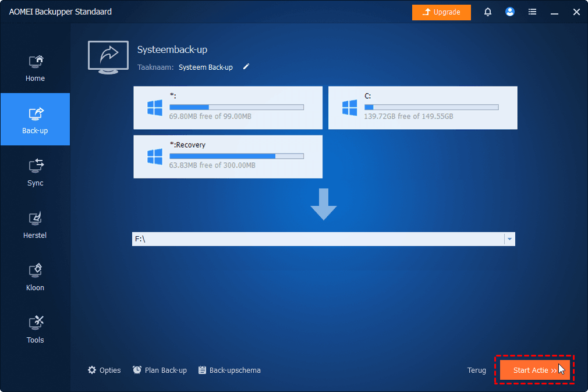Open the user account icon

point(509,12)
